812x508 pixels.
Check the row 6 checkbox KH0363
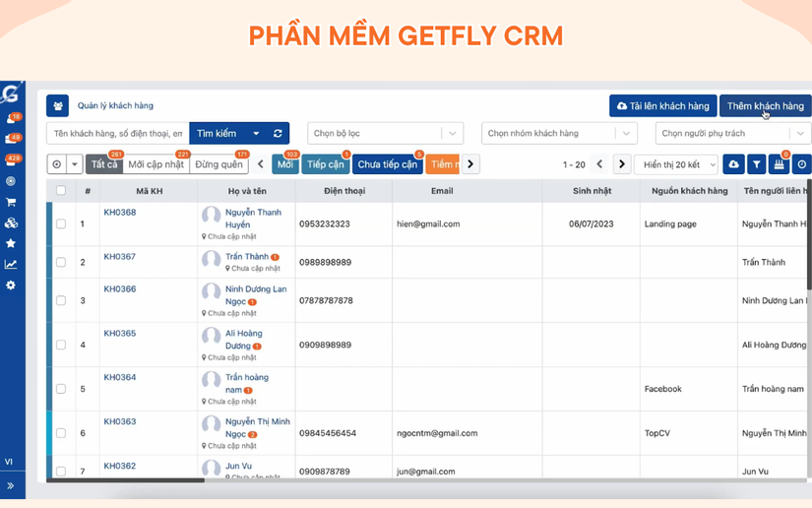pyautogui.click(x=61, y=433)
